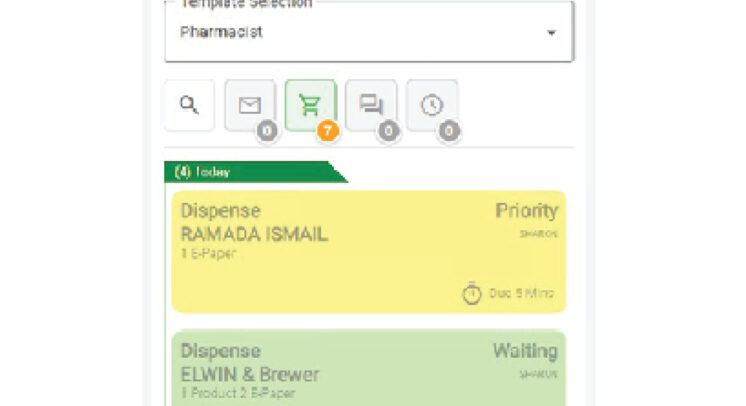Viewport: 746px width, 406px height.
Task: Click the 0 badge under envelope icon
Action: (x=266, y=131)
